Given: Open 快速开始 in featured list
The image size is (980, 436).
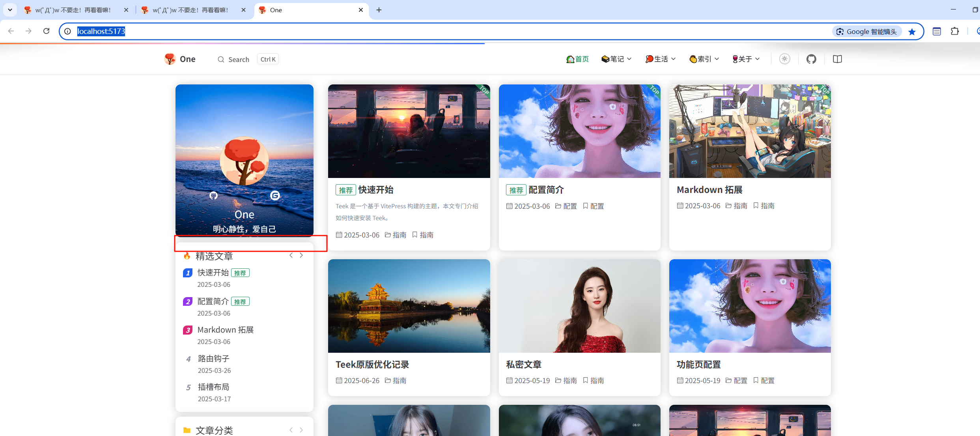Looking at the screenshot, I should point(213,272).
